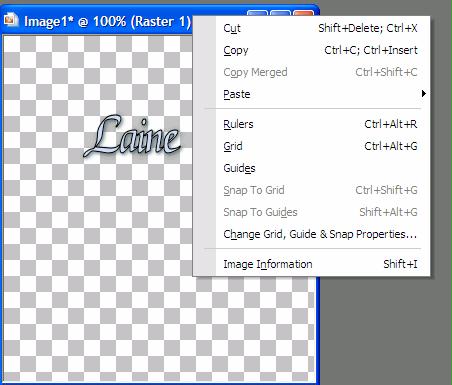Choose Cut from the context menu
This screenshot has height=385, width=452.
312,28
